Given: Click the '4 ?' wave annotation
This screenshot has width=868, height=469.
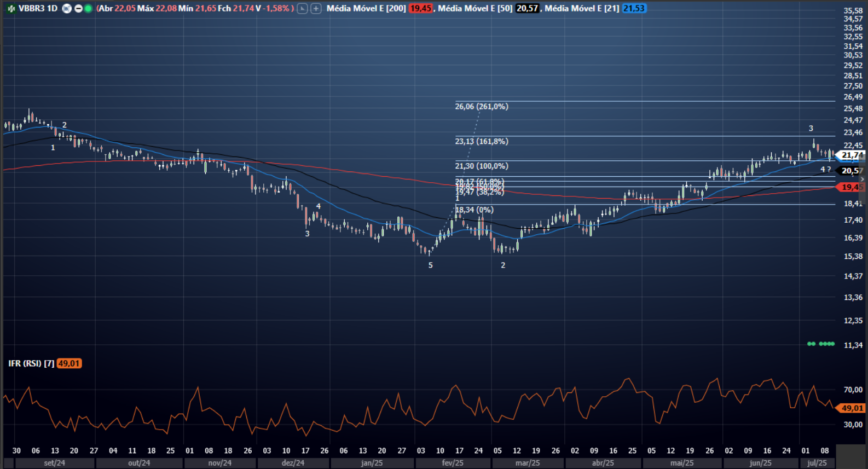Looking at the screenshot, I should (825, 169).
